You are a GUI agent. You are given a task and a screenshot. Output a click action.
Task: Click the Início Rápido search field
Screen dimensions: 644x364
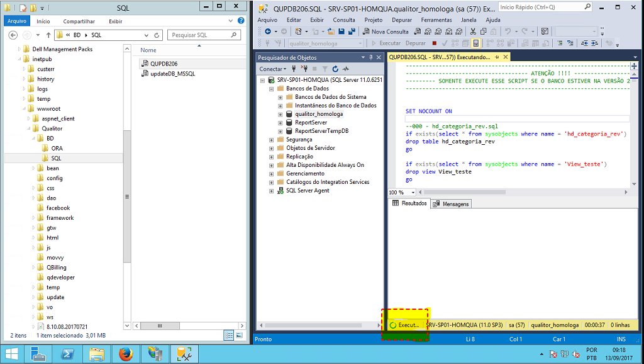point(545,7)
